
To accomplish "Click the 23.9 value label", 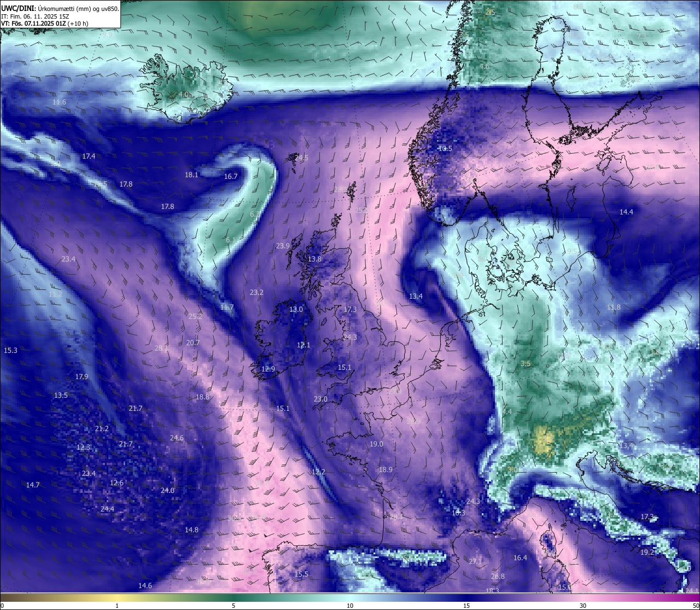I will tap(283, 246).
